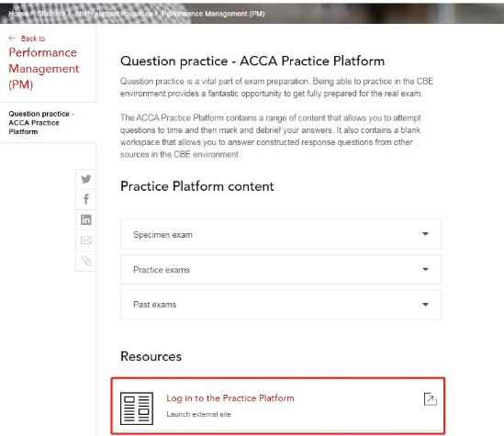Share page via email envelope icon
Viewport: 504px width, 436px height.
point(85,240)
